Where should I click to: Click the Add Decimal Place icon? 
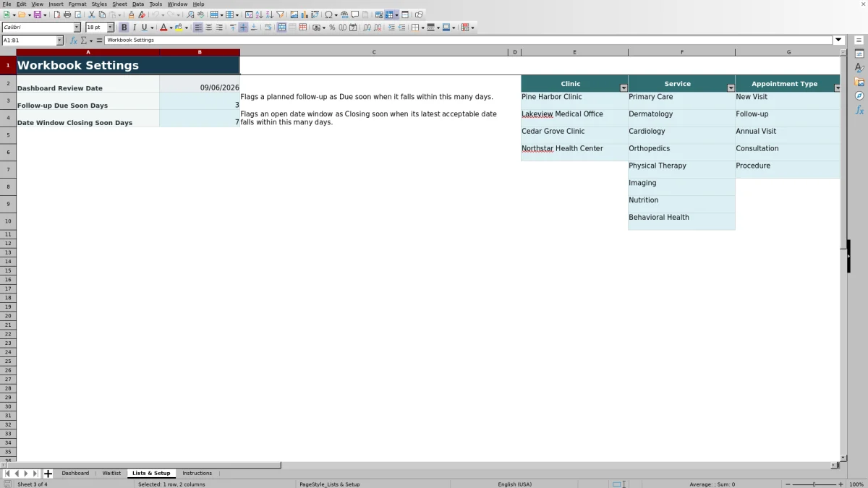point(367,27)
